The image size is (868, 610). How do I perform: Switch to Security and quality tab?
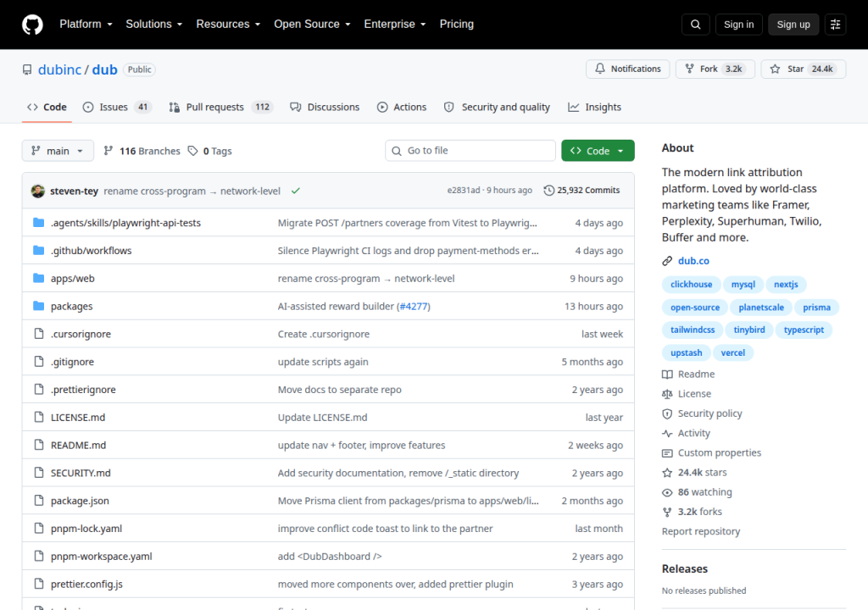[x=497, y=107]
